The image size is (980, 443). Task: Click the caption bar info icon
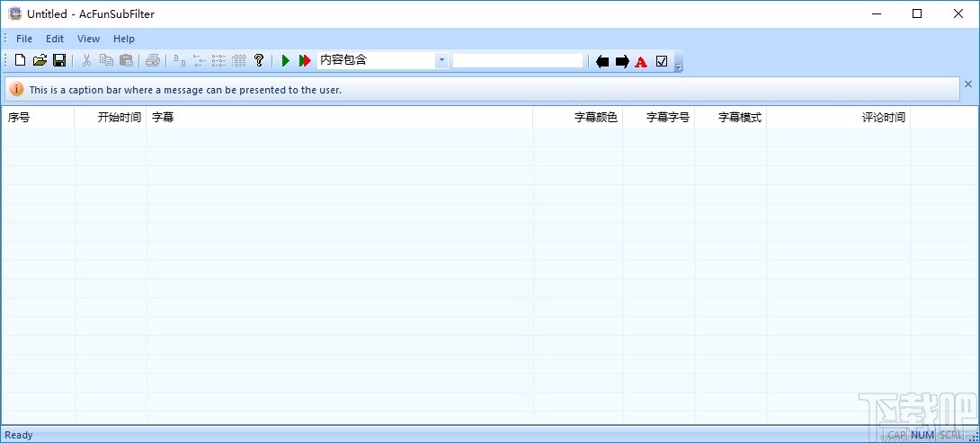click(17, 89)
